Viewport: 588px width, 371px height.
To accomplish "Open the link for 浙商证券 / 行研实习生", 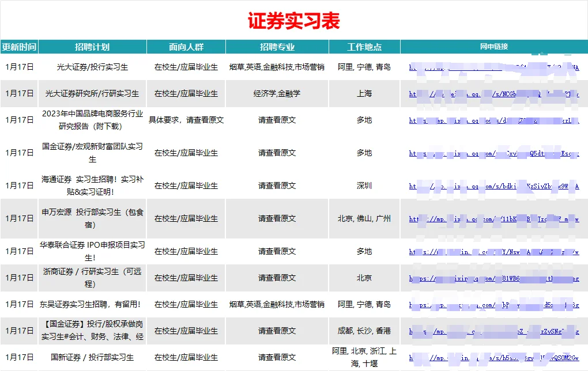I will point(494,278).
